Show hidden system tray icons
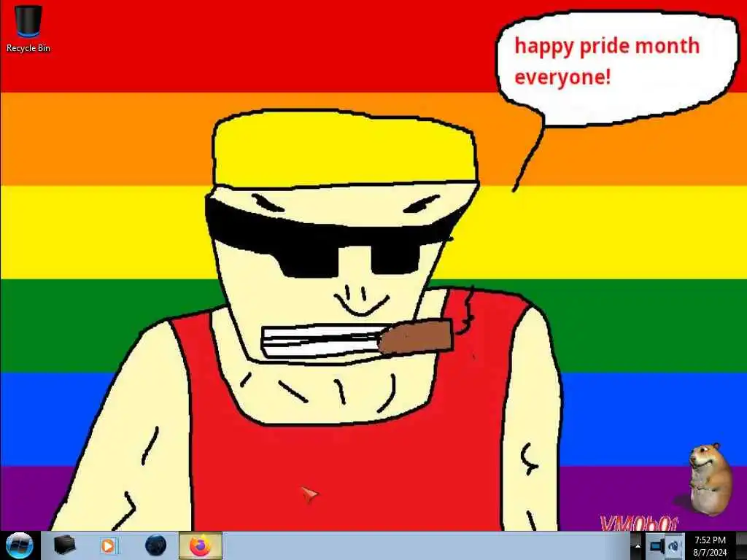 [638, 546]
